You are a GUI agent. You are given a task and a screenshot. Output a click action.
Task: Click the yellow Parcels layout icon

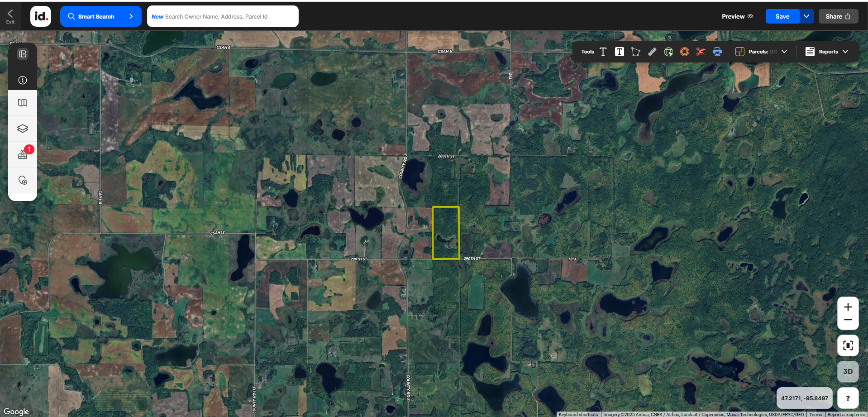click(739, 52)
